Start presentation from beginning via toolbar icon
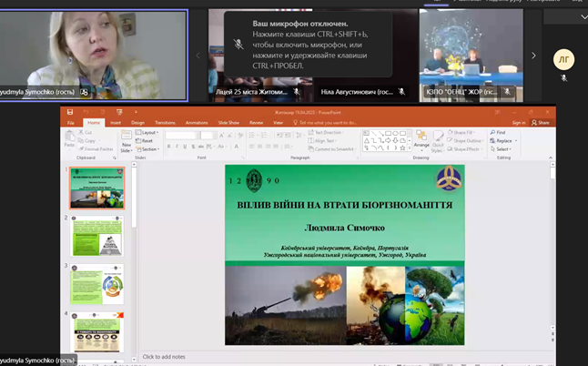 [119, 112]
